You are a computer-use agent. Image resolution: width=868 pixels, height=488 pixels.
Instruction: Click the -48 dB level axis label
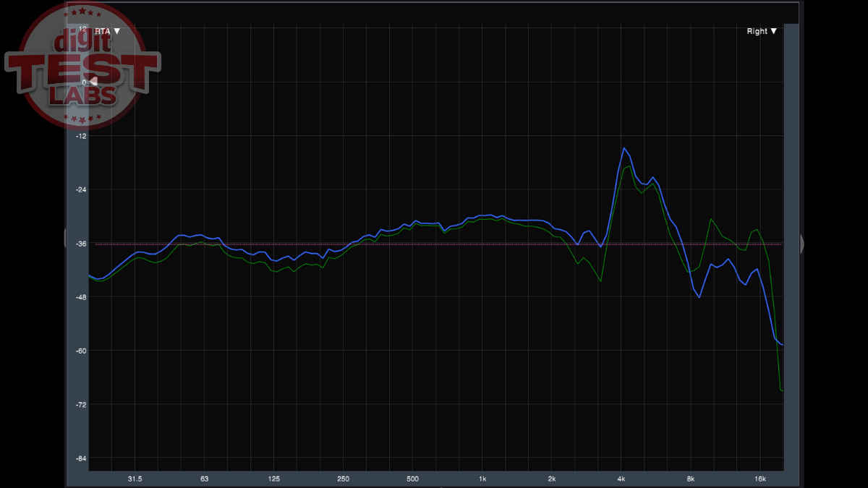(80, 297)
